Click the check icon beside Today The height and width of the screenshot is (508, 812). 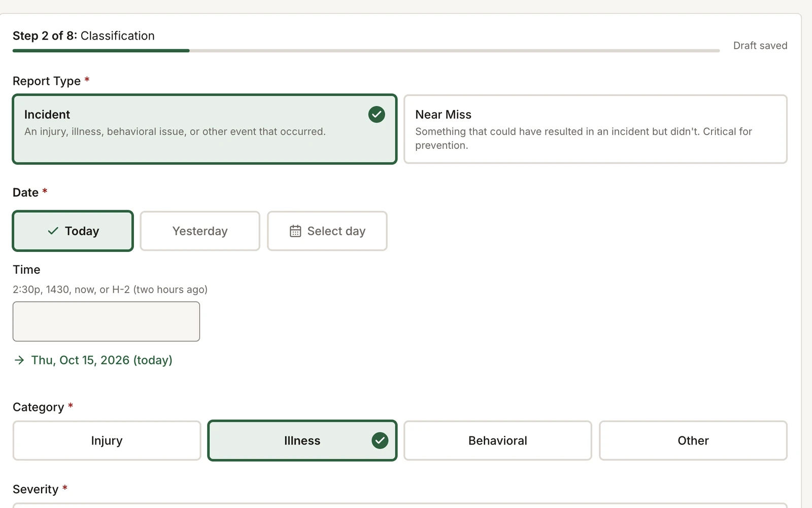point(53,231)
